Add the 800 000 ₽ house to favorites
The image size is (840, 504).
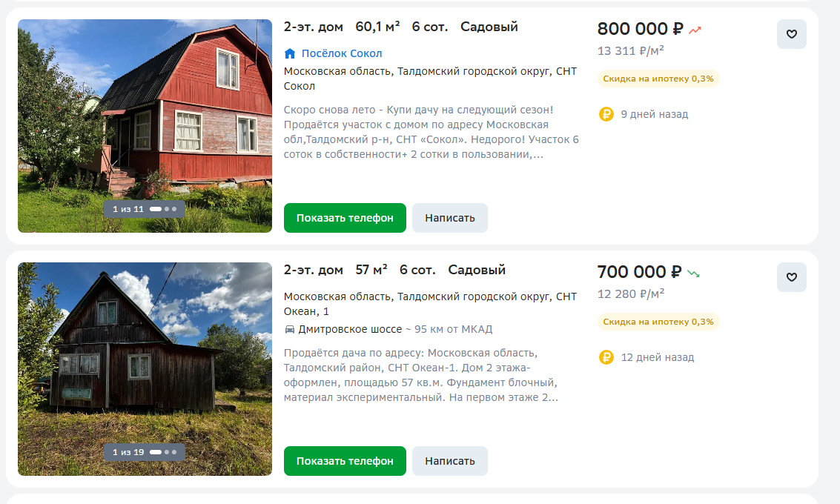click(x=791, y=34)
